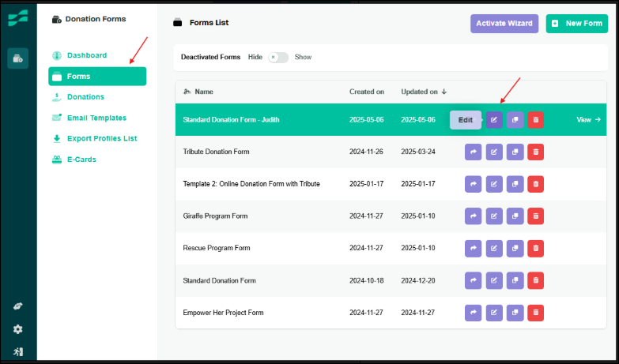Click edit icon for Standard Donation Form - Judith
The image size is (619, 364).
click(494, 120)
